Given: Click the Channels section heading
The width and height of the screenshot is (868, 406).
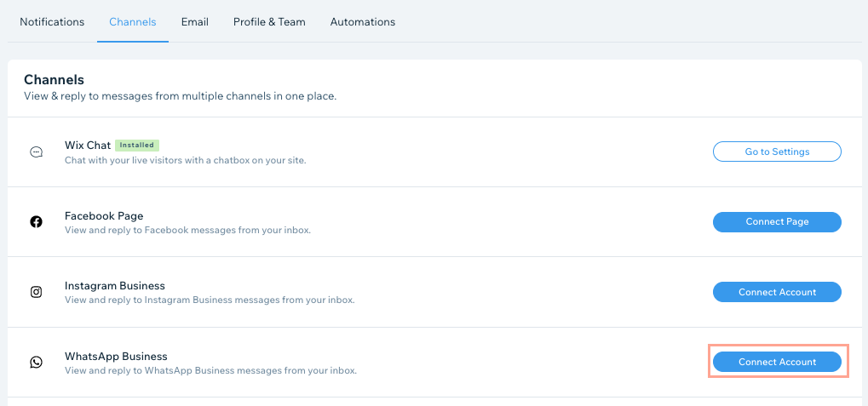Looking at the screenshot, I should pyautogui.click(x=54, y=80).
